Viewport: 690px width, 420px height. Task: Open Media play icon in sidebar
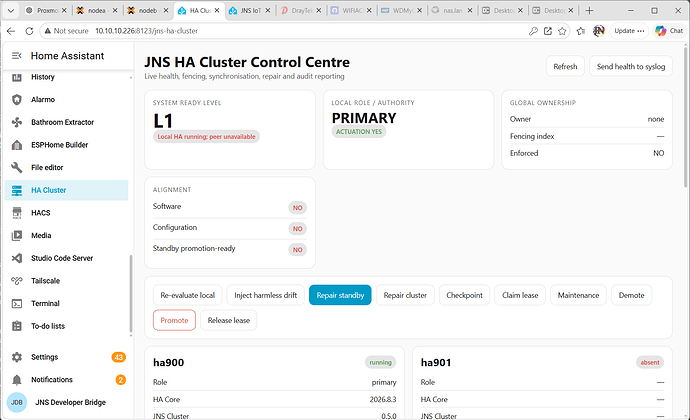pos(17,236)
